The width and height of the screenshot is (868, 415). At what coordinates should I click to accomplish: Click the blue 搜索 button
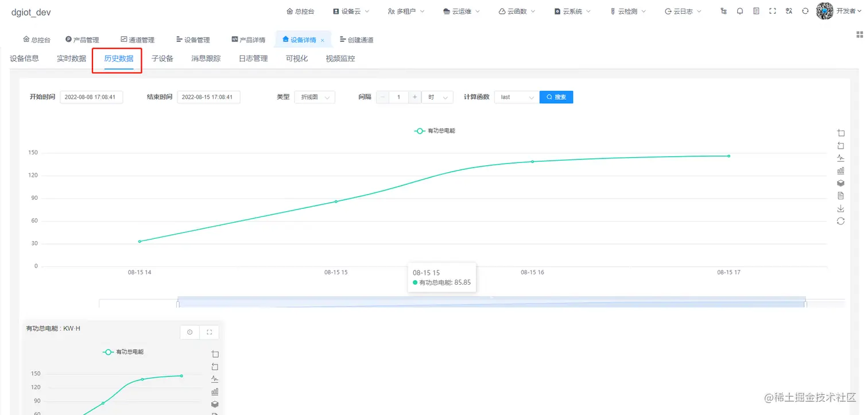pos(556,97)
